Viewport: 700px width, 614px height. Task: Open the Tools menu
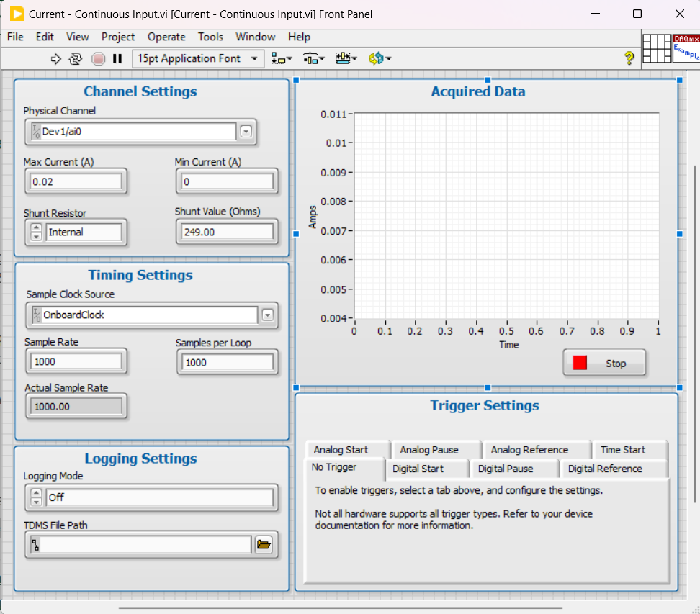pos(210,37)
